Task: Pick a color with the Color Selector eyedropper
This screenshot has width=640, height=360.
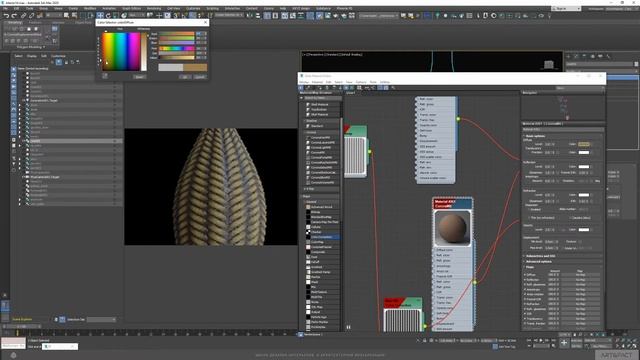Action: (105, 76)
